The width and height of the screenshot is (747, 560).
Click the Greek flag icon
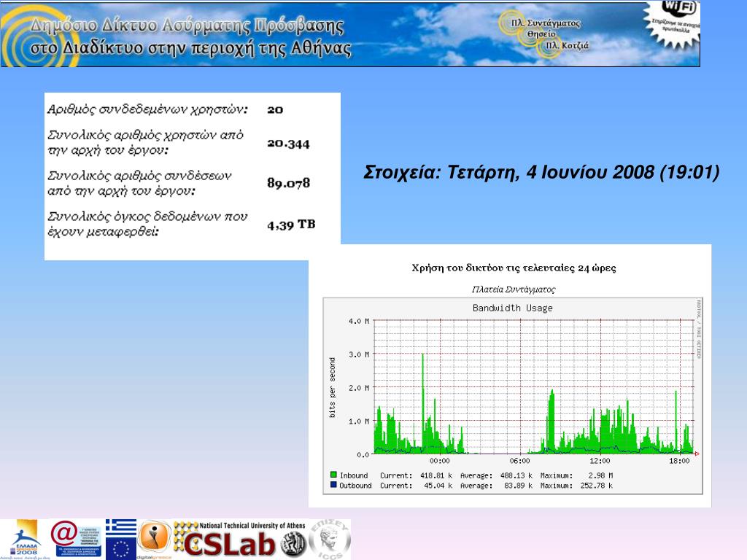(121, 527)
